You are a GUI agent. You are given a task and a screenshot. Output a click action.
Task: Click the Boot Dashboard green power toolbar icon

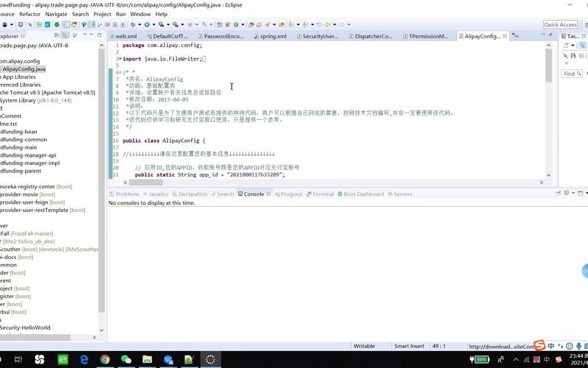(x=57, y=24)
